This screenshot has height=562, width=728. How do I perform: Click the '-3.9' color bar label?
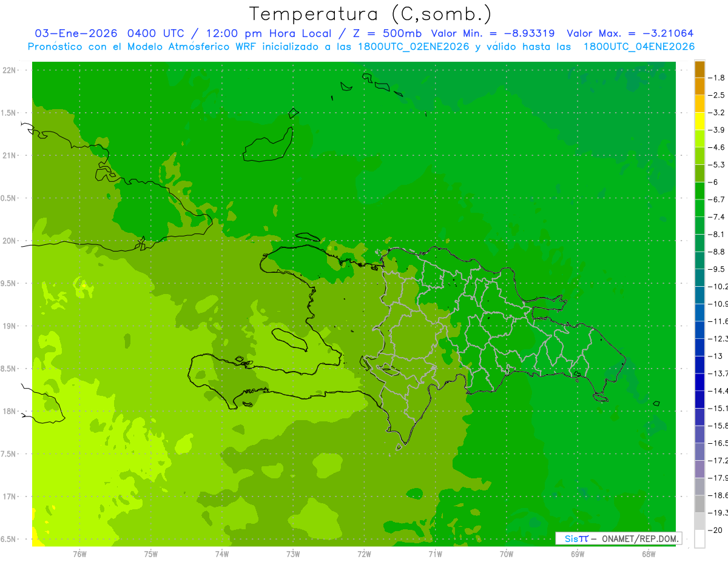pos(716,130)
